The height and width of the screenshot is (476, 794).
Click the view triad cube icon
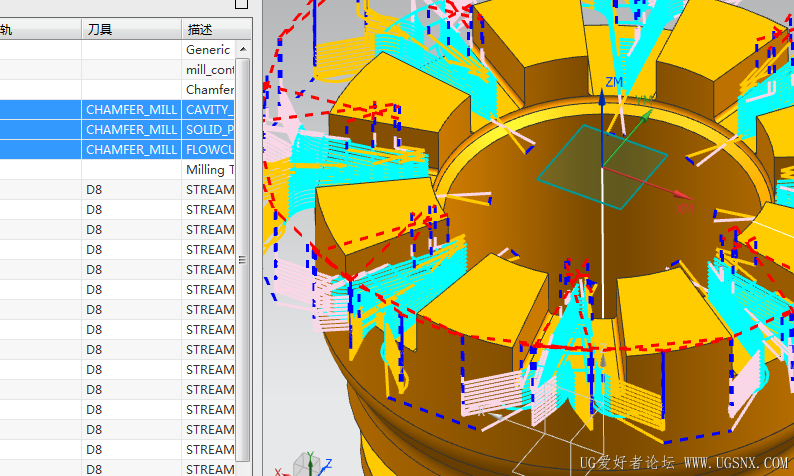(x=307, y=464)
